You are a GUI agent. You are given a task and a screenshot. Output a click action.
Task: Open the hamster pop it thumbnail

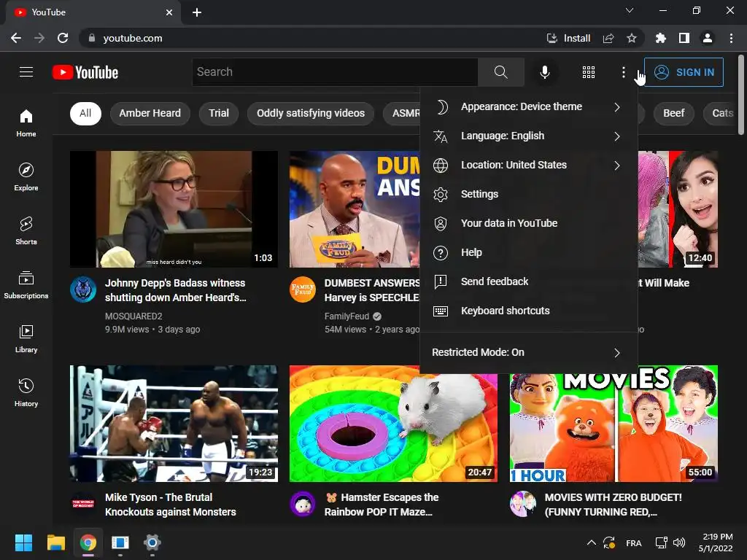coord(393,424)
